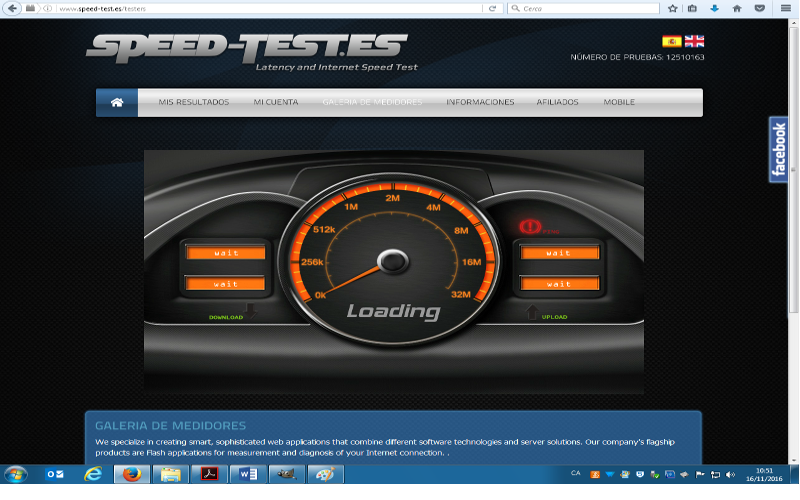Open the MI CUENTA menu item

coord(276,102)
